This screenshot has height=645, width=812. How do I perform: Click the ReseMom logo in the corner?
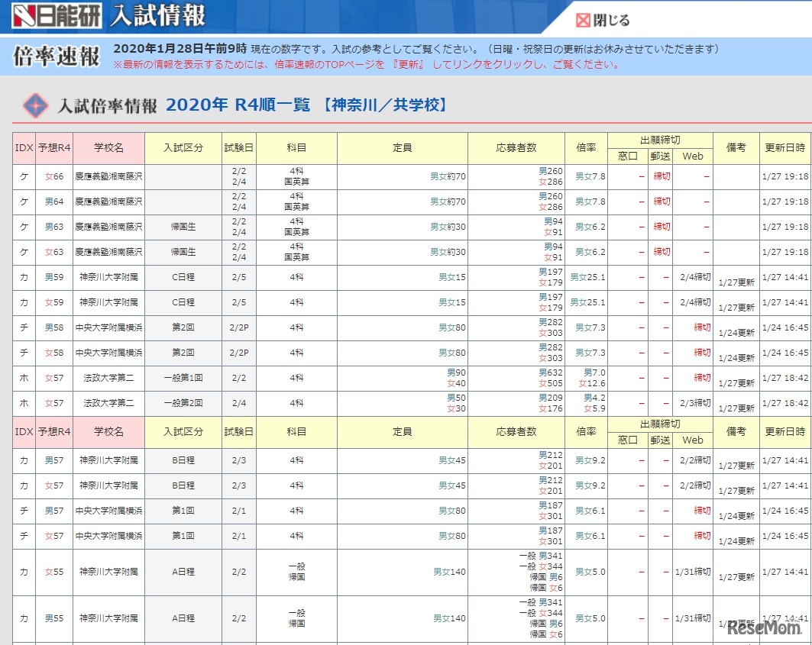(764, 630)
